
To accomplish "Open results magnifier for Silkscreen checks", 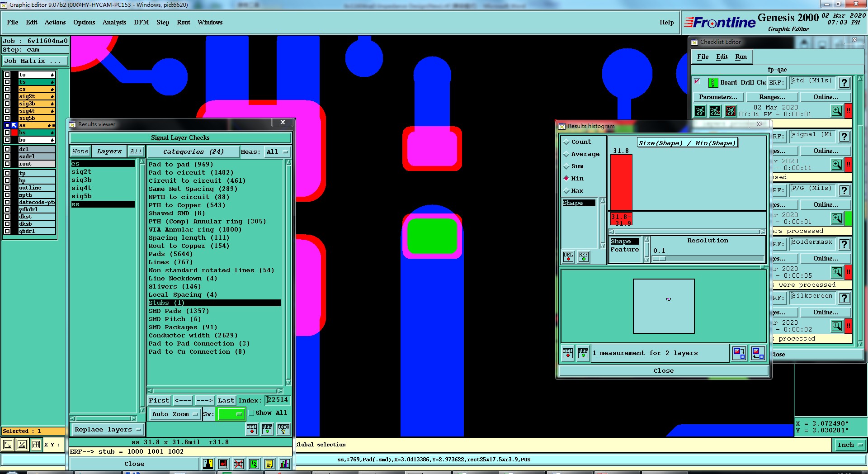I will [837, 326].
